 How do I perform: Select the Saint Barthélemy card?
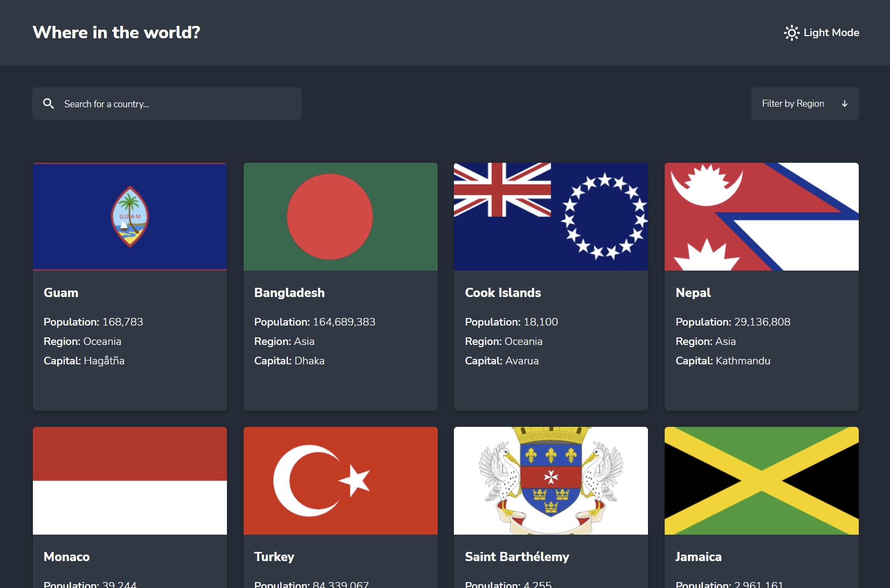pos(550,507)
